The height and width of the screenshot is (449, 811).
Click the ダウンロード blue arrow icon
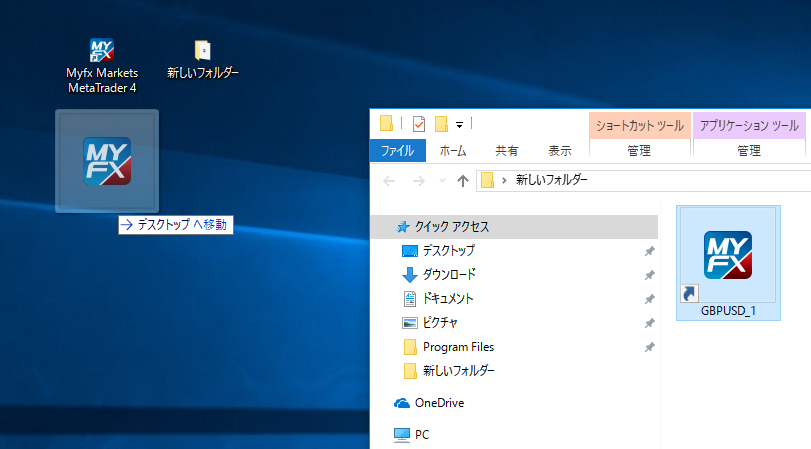click(x=410, y=275)
